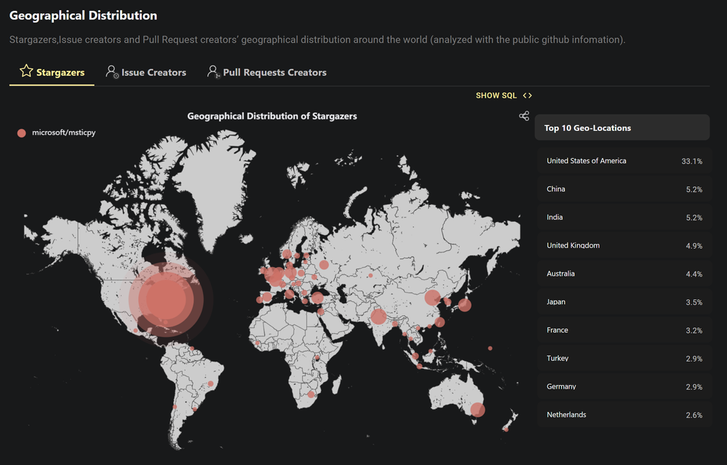Select the Germany row in Top 10
This screenshot has height=465, width=727.
coord(624,387)
